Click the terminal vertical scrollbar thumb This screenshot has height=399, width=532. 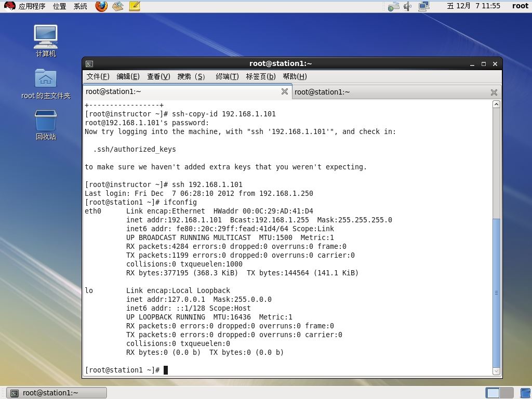[496, 293]
